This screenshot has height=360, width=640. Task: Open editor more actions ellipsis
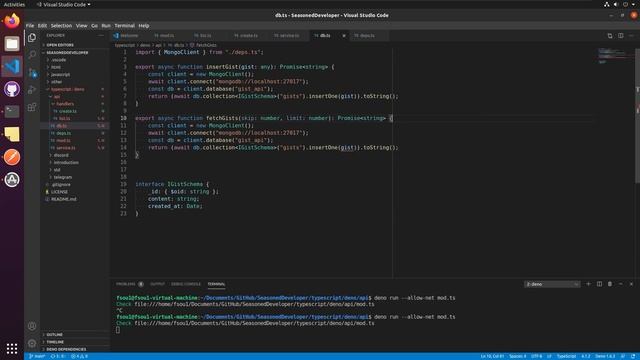tap(631, 36)
